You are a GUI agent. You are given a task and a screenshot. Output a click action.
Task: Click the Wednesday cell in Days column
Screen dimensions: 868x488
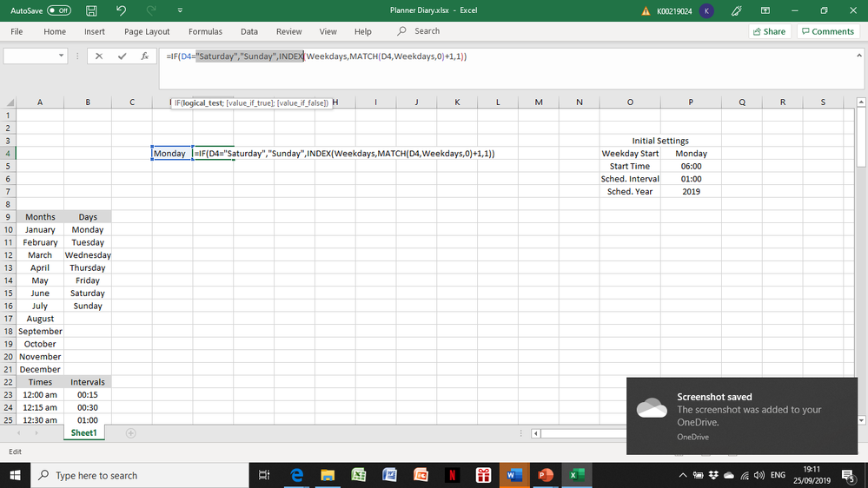click(88, 255)
